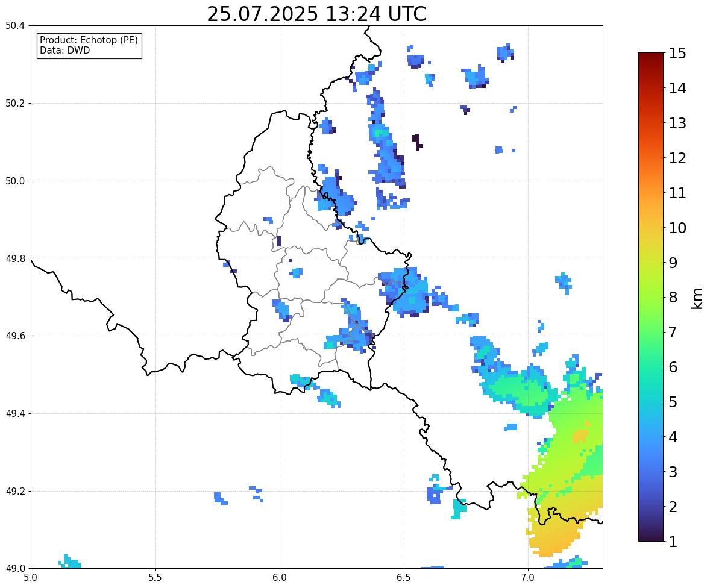Click colorbar tick label 12
This screenshot has width=710, height=588.
[677, 158]
